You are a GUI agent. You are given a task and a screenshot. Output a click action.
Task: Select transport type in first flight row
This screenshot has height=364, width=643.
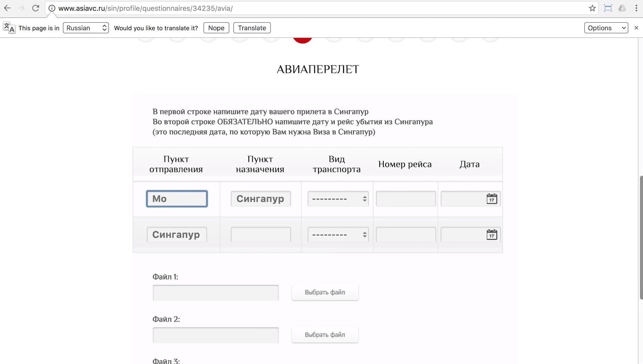[x=338, y=199]
